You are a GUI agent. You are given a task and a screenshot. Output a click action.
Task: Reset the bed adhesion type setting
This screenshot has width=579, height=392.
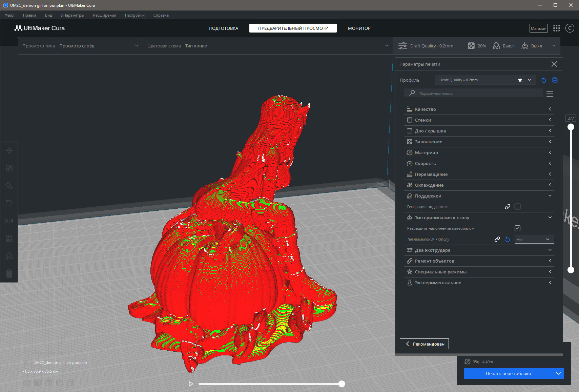(x=508, y=240)
